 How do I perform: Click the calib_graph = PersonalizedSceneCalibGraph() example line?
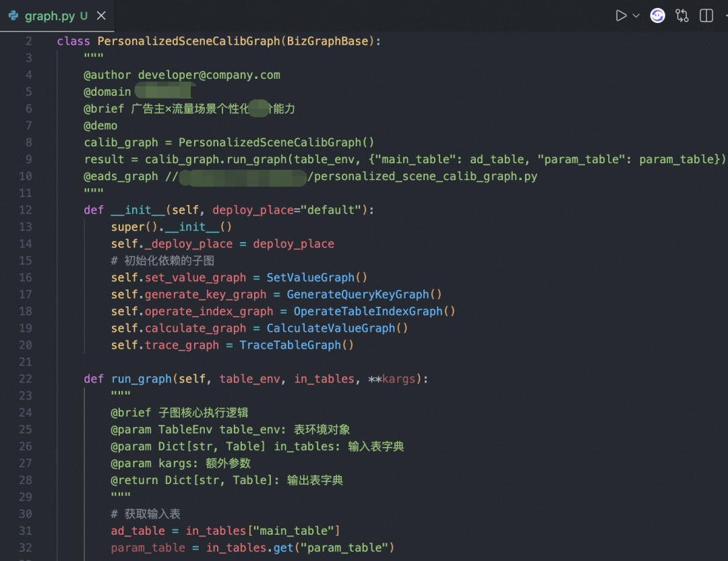pos(229,142)
